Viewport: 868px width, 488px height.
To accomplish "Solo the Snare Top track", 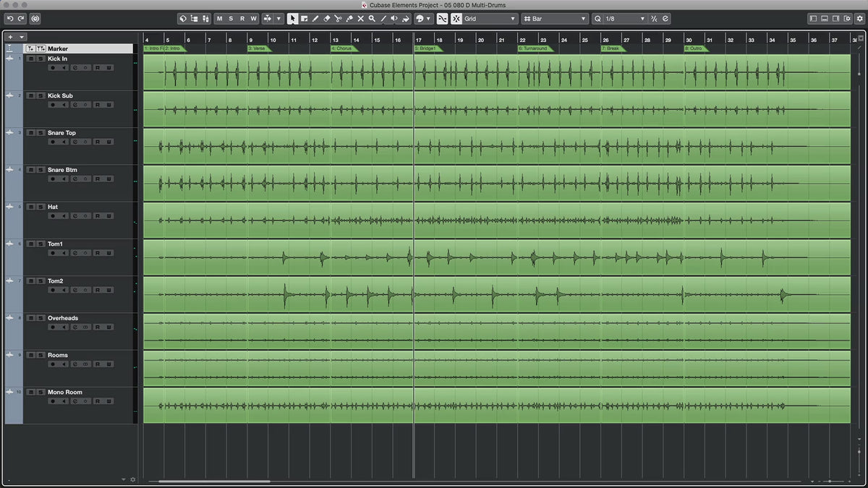I will 39,133.
